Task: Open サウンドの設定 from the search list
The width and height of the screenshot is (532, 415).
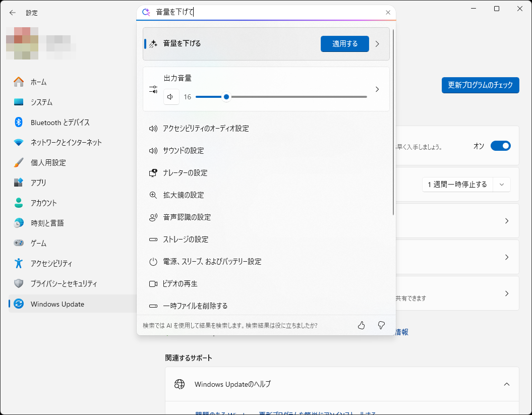Action: click(x=192, y=151)
